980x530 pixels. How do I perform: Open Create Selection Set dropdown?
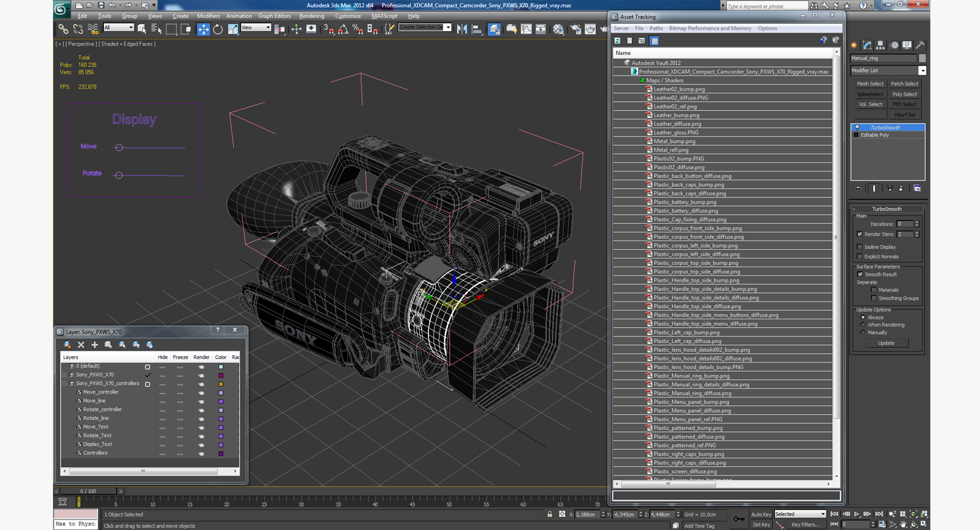click(448, 27)
